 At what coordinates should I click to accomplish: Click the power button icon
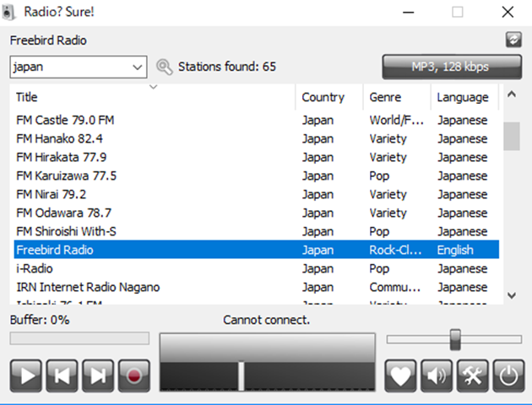tap(508, 375)
